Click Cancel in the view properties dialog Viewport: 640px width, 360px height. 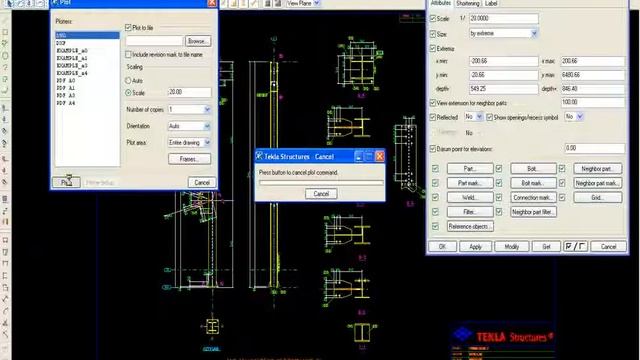tap(608, 247)
